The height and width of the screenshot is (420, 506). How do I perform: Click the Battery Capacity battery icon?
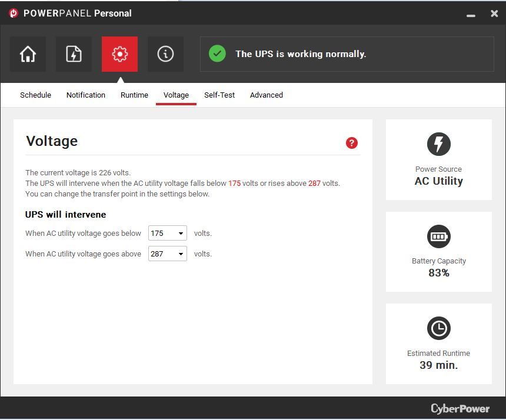point(439,236)
